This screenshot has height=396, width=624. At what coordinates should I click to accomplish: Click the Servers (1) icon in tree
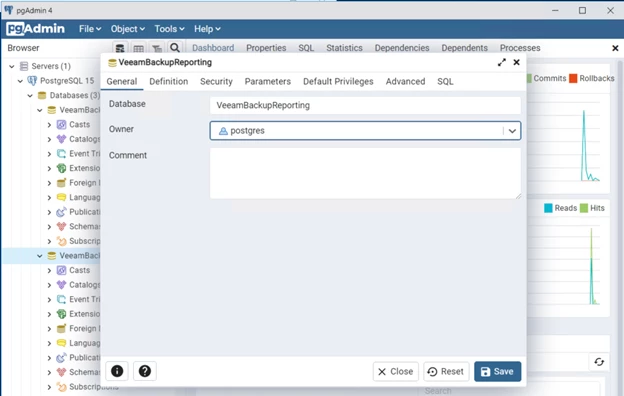24,66
